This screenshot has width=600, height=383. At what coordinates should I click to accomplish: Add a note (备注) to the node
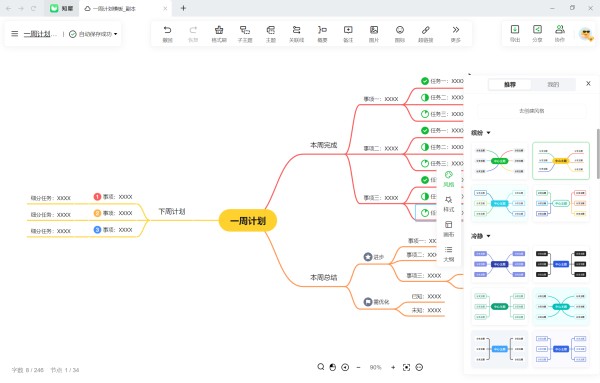[x=348, y=34]
